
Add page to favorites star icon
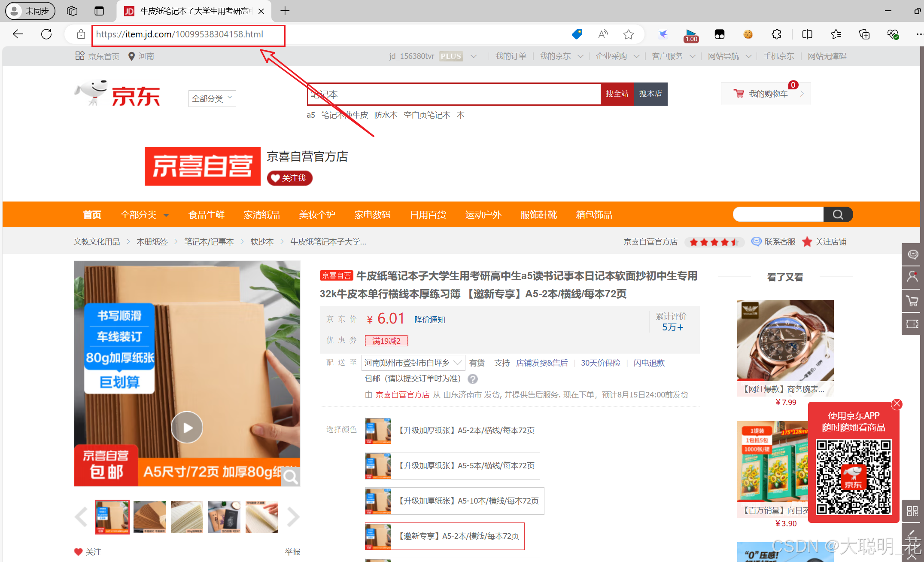point(629,34)
